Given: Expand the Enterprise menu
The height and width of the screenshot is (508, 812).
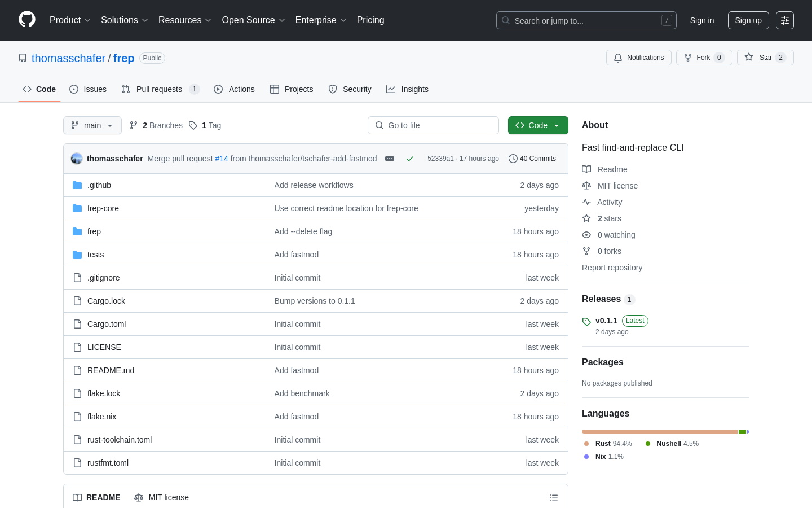Looking at the screenshot, I should 321,20.
